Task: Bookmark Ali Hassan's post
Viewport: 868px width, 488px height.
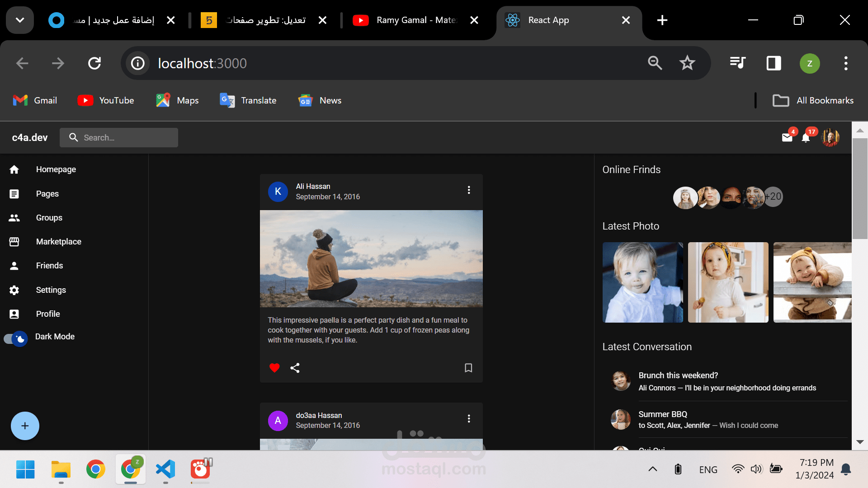Action: (x=468, y=368)
